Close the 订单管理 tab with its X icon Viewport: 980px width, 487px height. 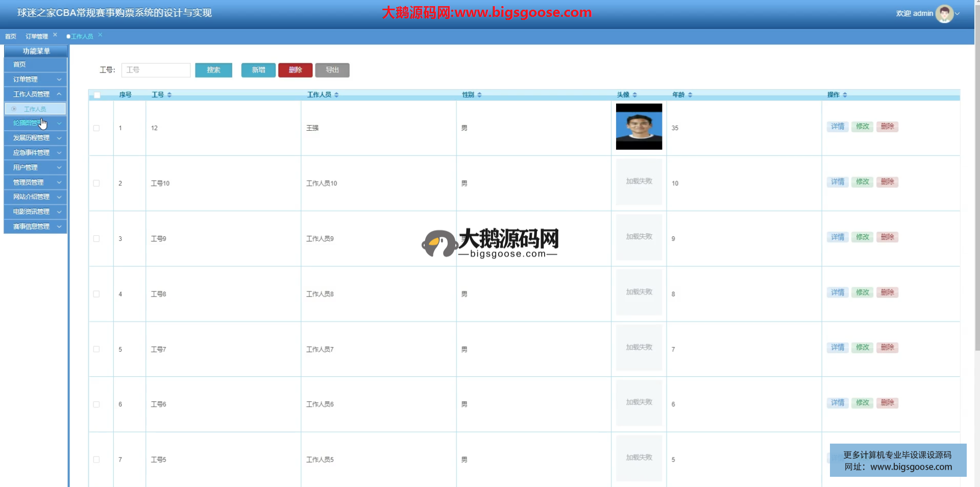coord(55,35)
